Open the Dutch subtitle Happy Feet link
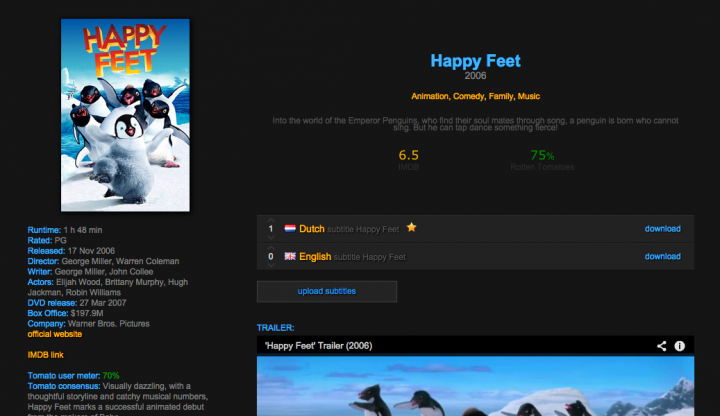Screen dimensions: 720x416 pyautogui.click(x=349, y=229)
